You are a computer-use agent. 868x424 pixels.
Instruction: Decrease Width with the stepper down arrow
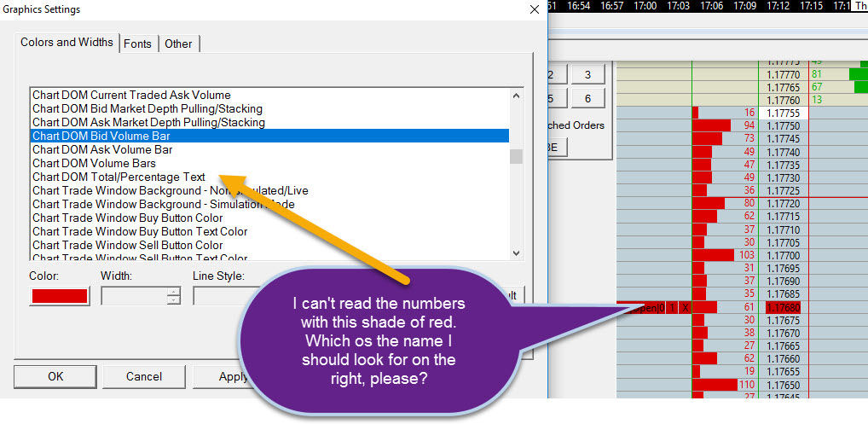pos(174,300)
